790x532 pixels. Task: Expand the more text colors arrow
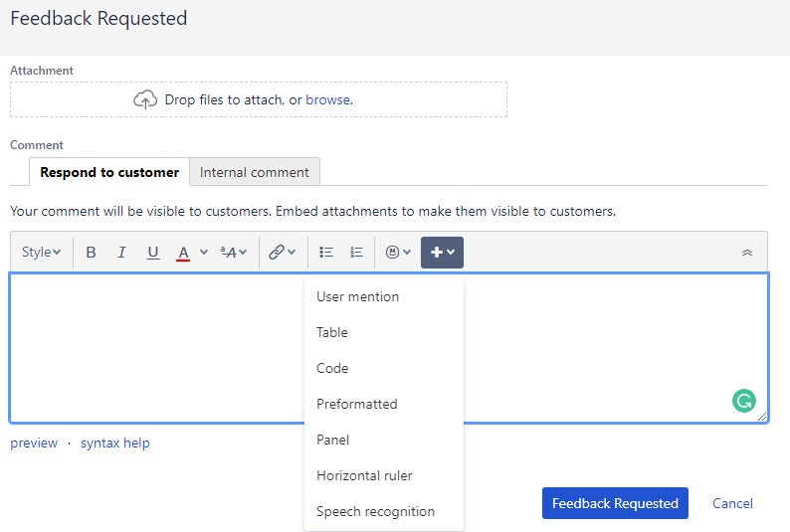pyautogui.click(x=204, y=253)
